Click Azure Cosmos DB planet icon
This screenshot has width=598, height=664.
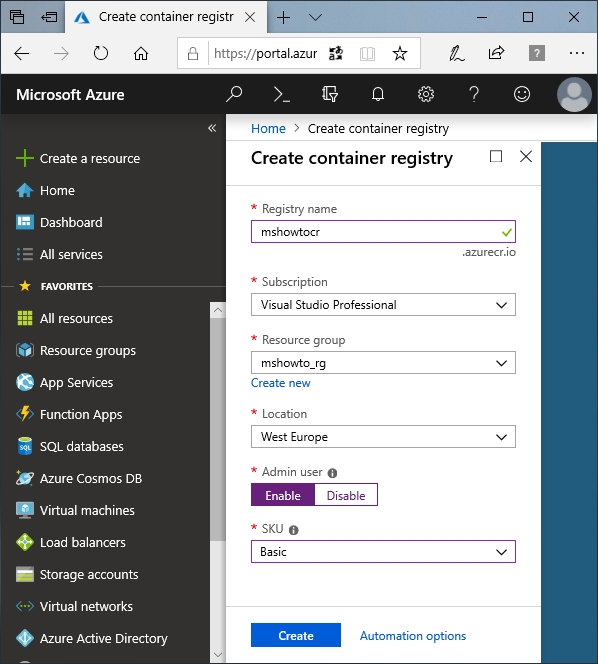[25, 478]
